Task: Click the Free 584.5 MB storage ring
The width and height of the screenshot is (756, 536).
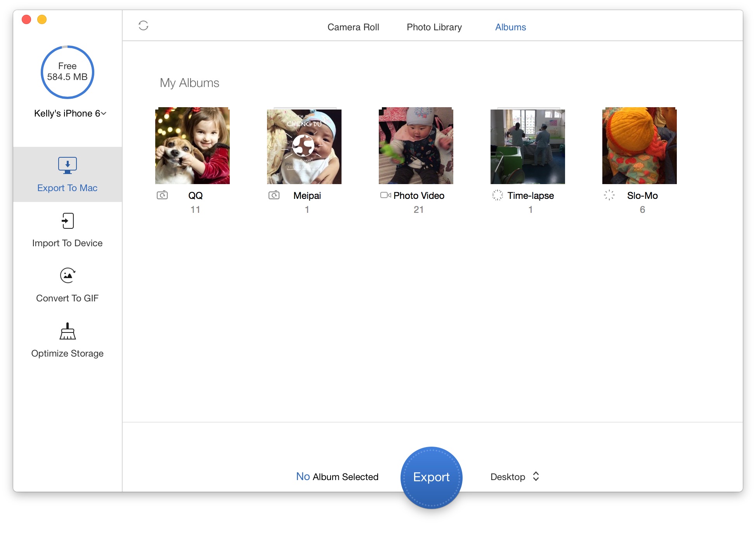Action: click(x=68, y=72)
